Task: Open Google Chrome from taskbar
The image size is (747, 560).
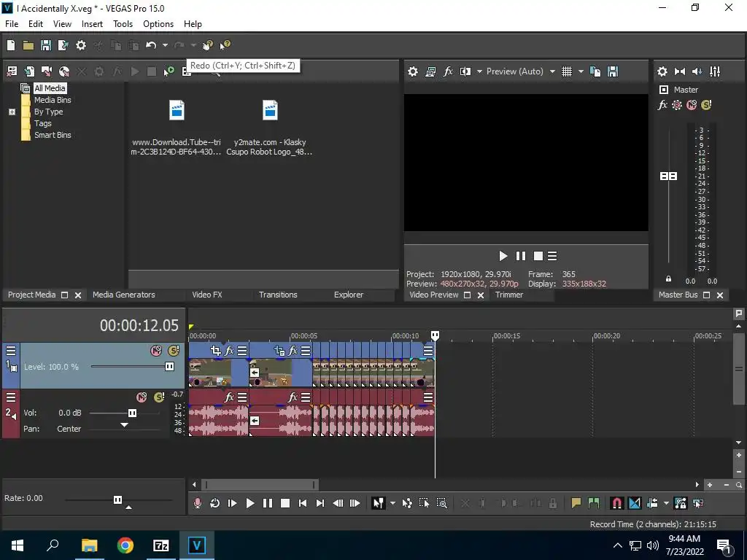Action: [125, 545]
